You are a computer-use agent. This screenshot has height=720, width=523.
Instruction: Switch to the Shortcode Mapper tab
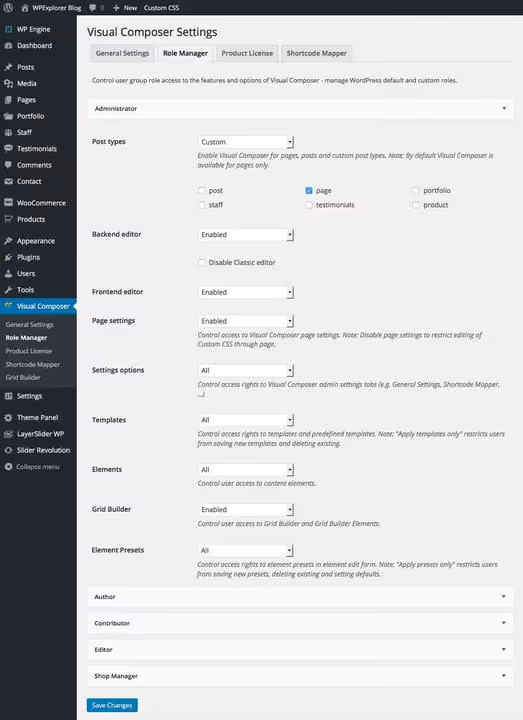click(x=317, y=53)
